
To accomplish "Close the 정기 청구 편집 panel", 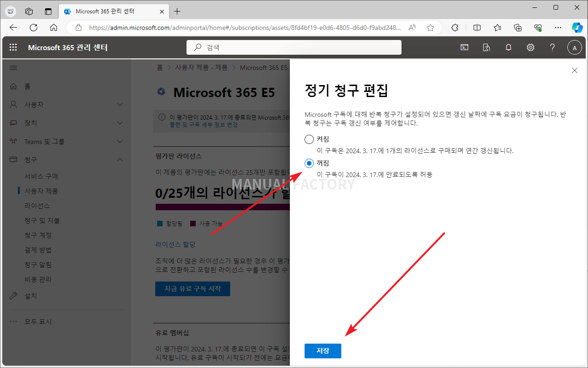I will (575, 70).
